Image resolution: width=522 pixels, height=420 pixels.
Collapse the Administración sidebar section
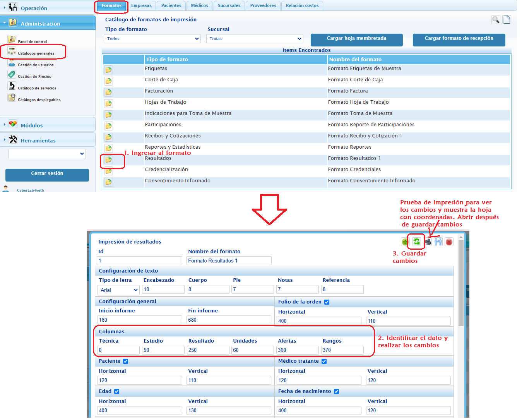tap(48, 23)
